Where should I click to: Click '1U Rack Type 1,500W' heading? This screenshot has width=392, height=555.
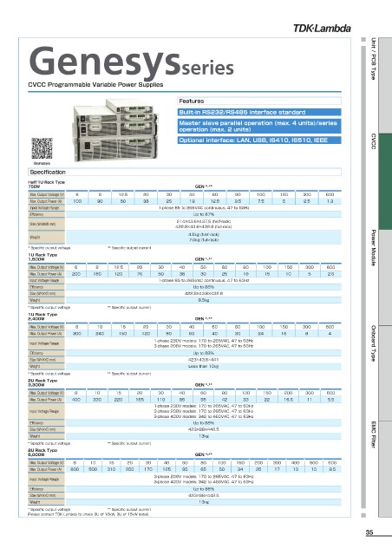pos(42,257)
